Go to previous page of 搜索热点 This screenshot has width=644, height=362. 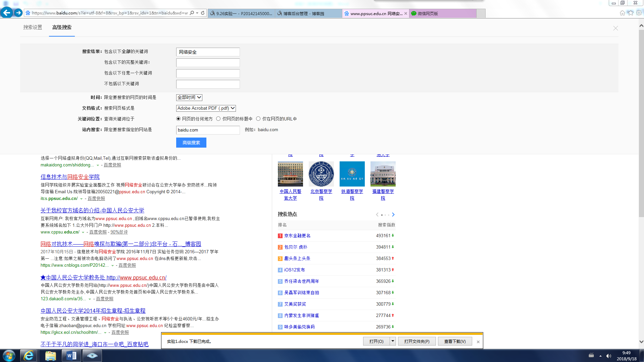pos(377,215)
